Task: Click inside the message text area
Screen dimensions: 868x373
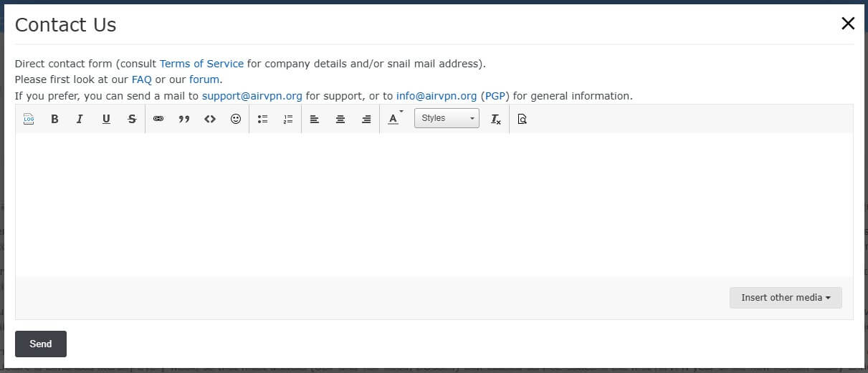Action: (x=434, y=204)
